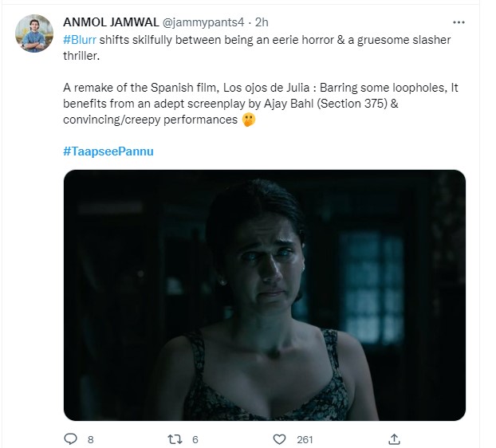Open Anmol Jamwal's profile picture
Screen dimensions: 496x448
pos(35,33)
